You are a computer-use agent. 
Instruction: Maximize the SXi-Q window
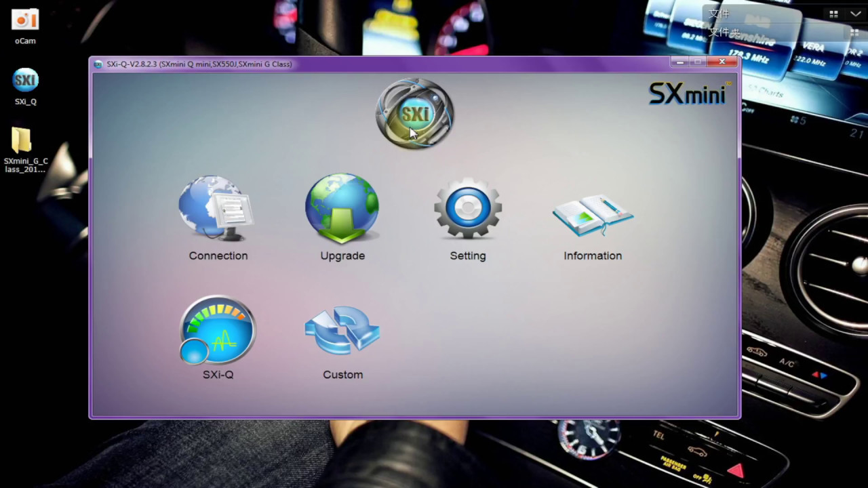[x=698, y=62]
